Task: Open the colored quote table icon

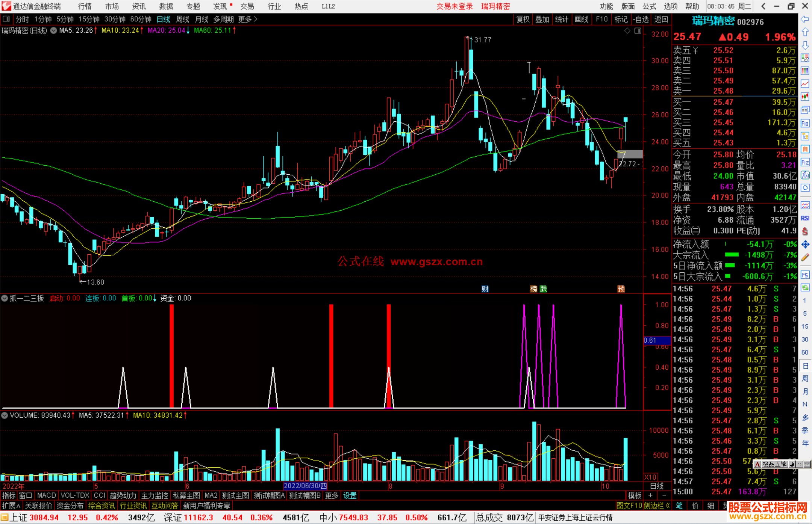Action: pos(805,71)
